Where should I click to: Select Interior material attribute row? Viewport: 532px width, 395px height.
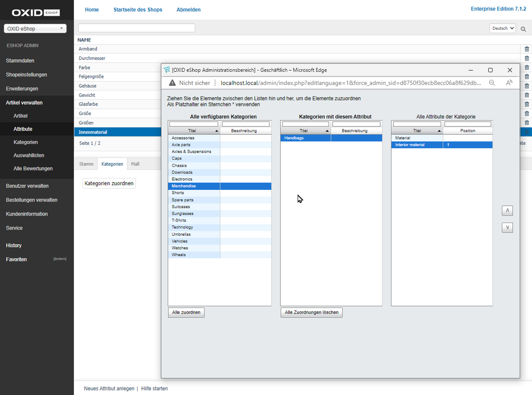click(442, 145)
